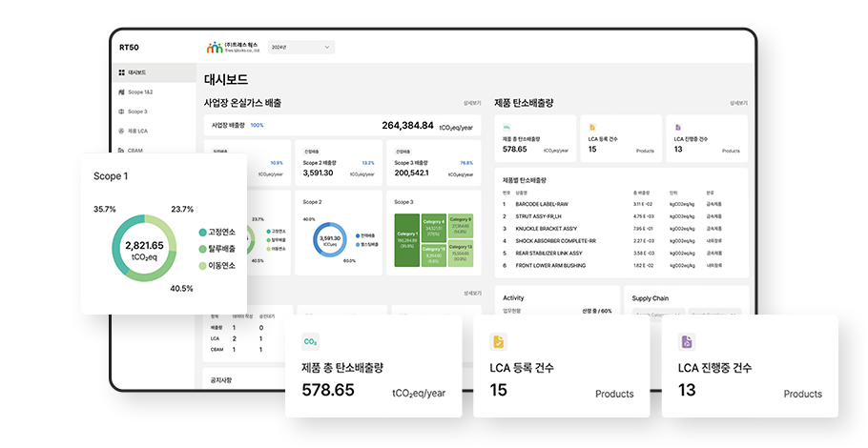The image size is (868, 448).
Task: Open the second Supply Chain search dropdown
Action: click(x=714, y=313)
